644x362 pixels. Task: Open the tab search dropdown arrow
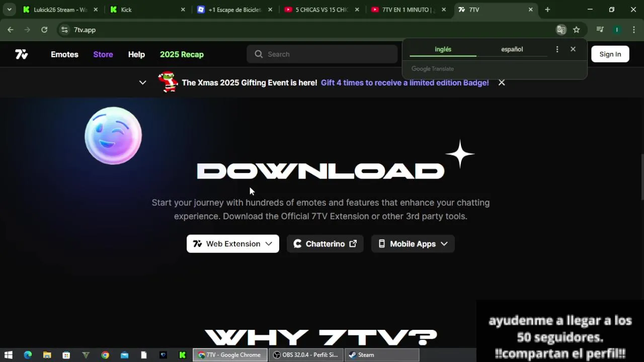click(9, 10)
